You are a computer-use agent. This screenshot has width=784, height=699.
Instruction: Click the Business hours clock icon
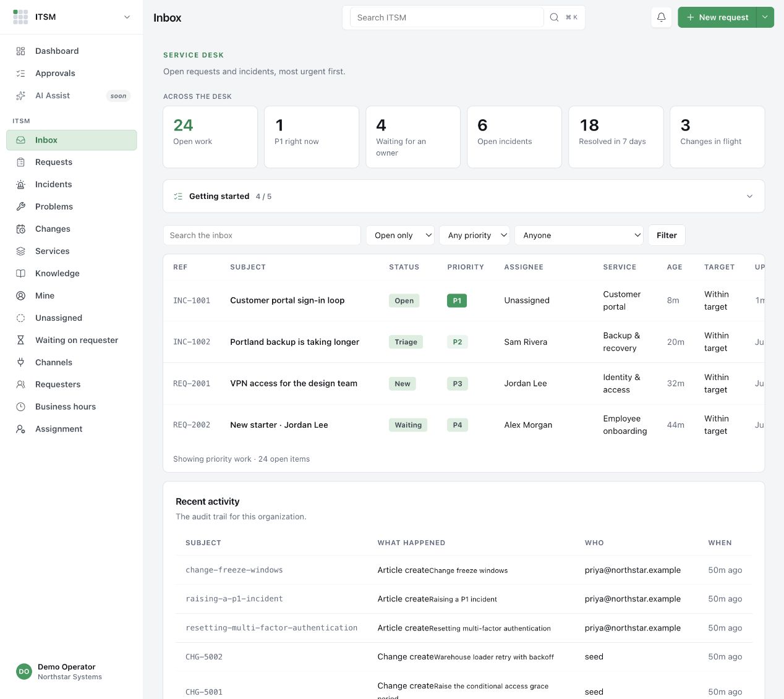point(20,407)
